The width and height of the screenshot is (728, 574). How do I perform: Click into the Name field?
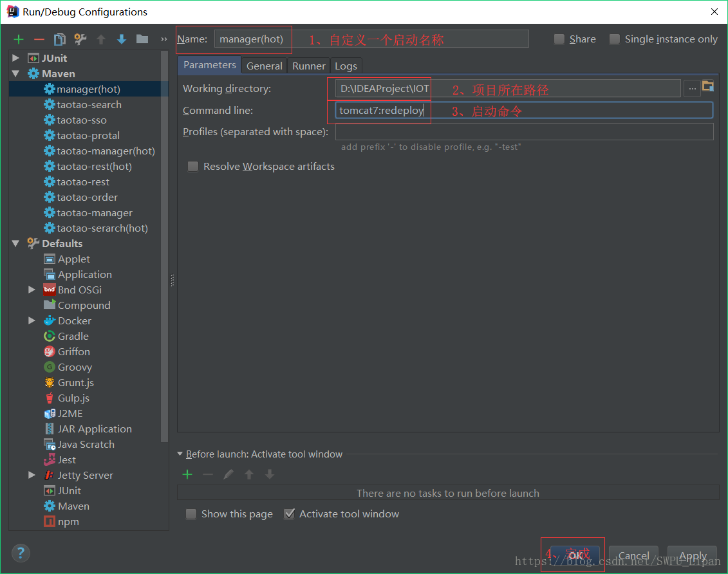pos(371,39)
